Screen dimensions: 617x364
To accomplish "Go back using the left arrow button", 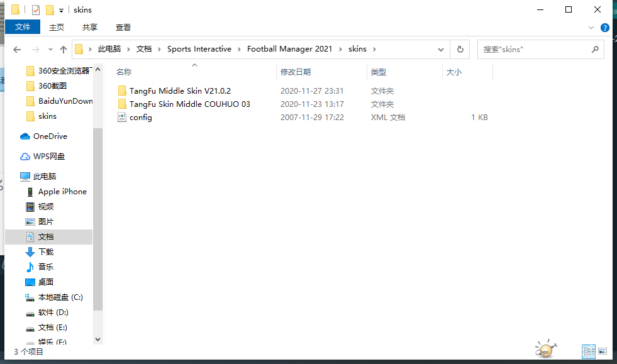I will click(x=17, y=49).
